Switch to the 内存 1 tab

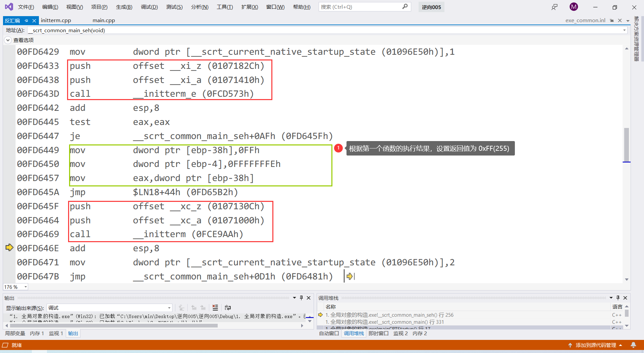[x=37, y=333]
